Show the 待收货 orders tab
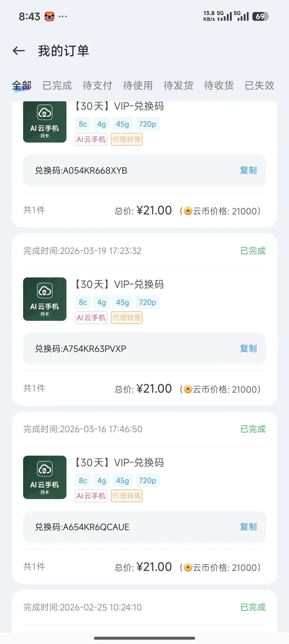 point(219,85)
